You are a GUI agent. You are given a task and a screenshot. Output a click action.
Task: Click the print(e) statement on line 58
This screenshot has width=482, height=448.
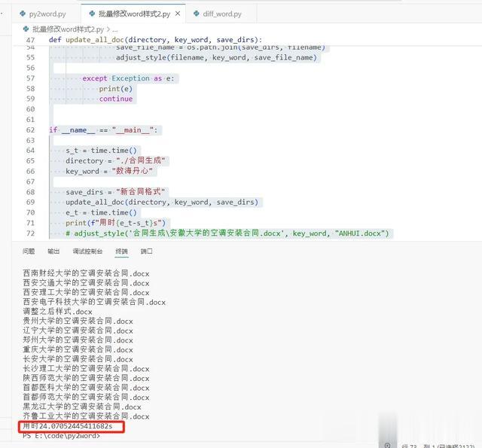[115, 89]
